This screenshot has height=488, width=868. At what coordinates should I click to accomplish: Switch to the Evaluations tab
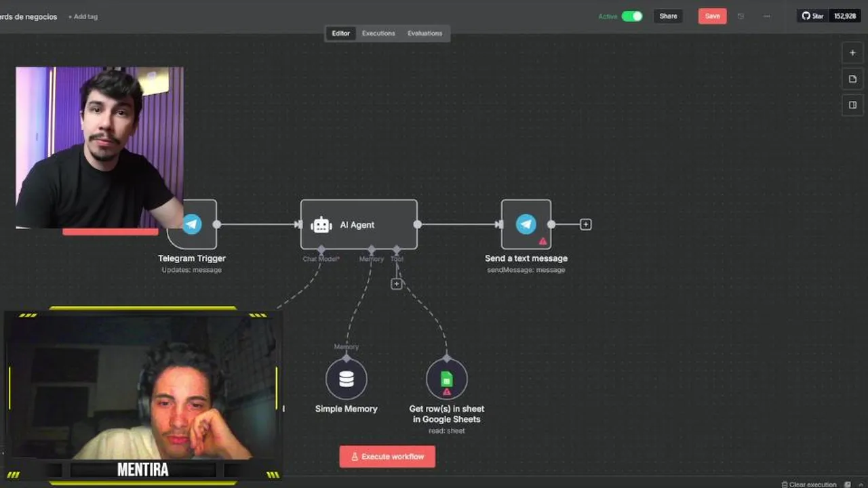(x=425, y=33)
